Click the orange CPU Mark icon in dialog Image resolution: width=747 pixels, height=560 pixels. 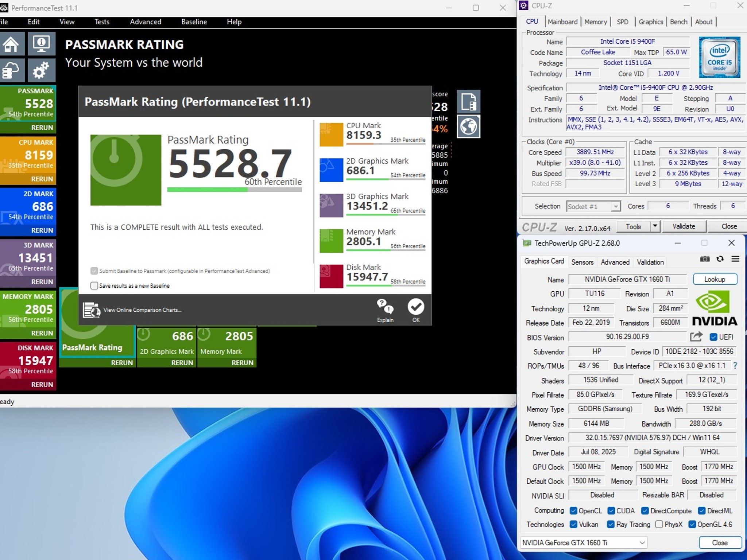point(331,134)
